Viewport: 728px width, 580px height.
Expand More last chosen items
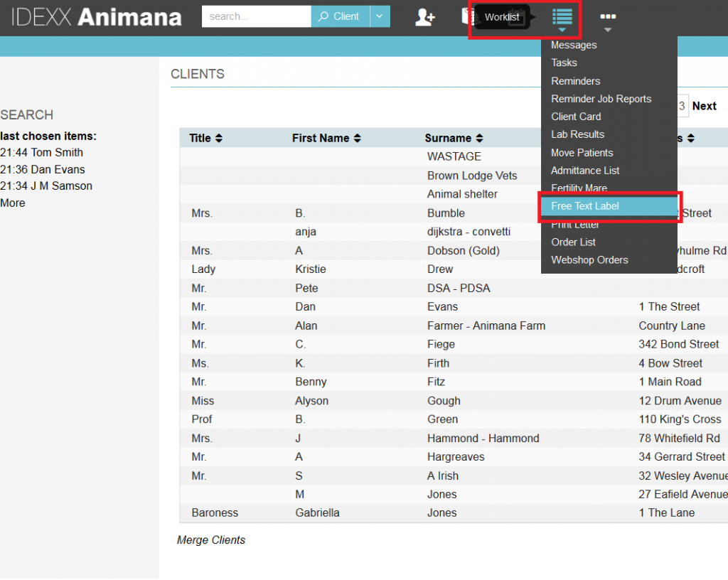(x=13, y=203)
